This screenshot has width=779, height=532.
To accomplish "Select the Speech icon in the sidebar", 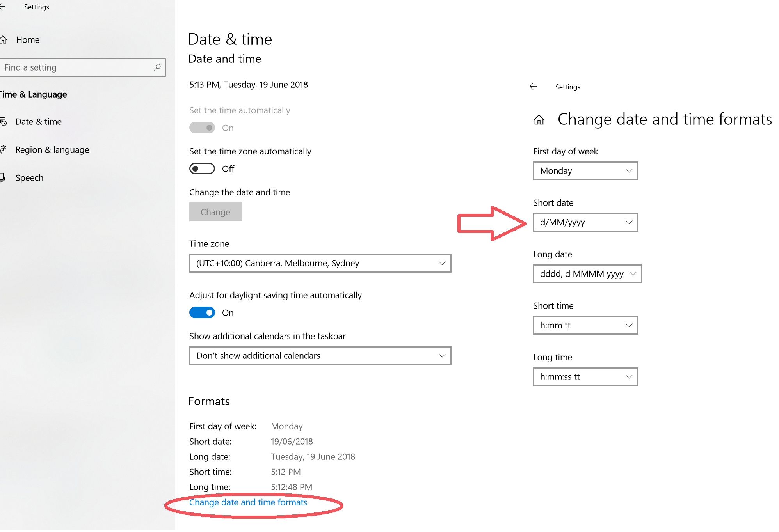I will pos(3,177).
